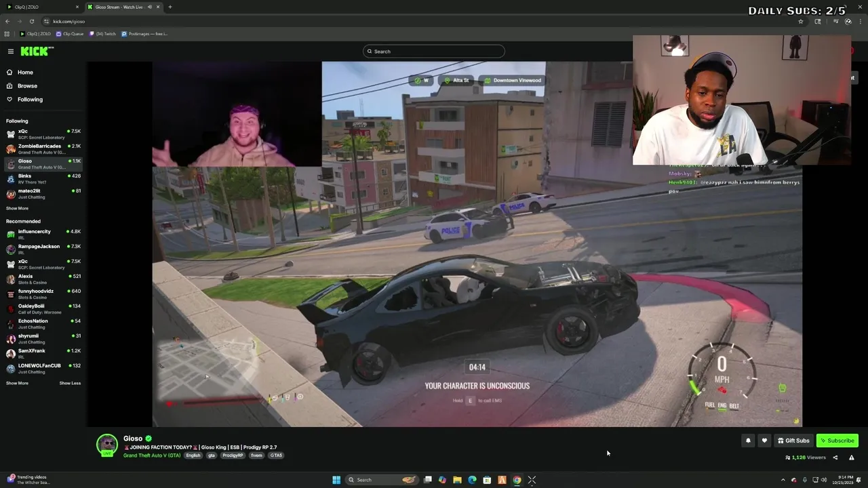The width and height of the screenshot is (868, 488).
Task: Go back in browser
Action: coord(7,21)
